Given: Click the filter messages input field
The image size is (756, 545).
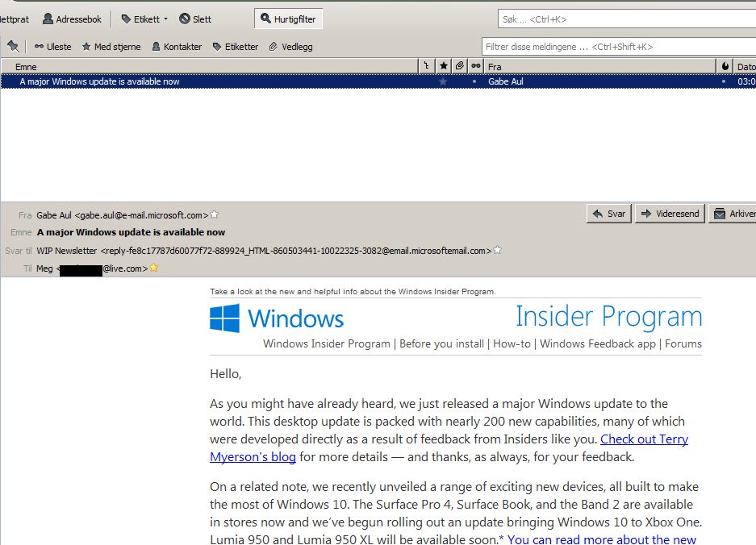Looking at the screenshot, I should (x=619, y=47).
